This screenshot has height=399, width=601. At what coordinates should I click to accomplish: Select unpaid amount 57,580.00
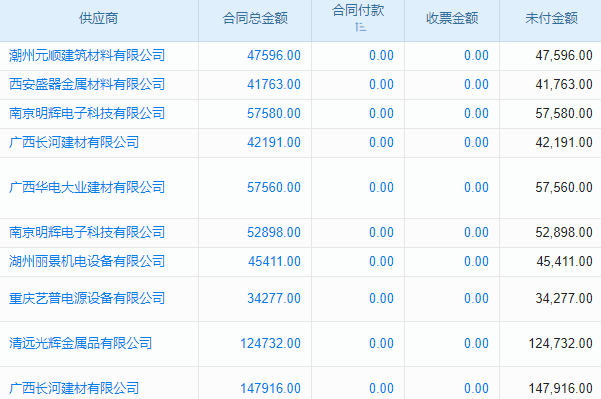point(564,113)
